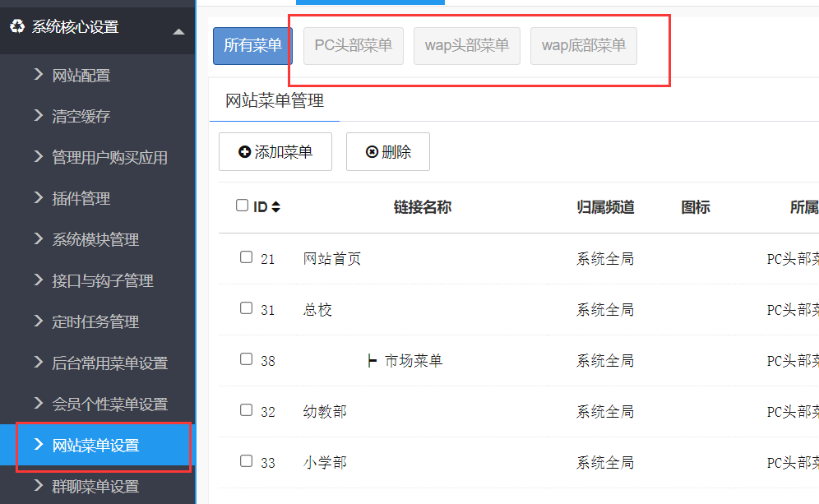Click the plus icon on 添加菜单
This screenshot has width=819, height=504.
pos(244,152)
